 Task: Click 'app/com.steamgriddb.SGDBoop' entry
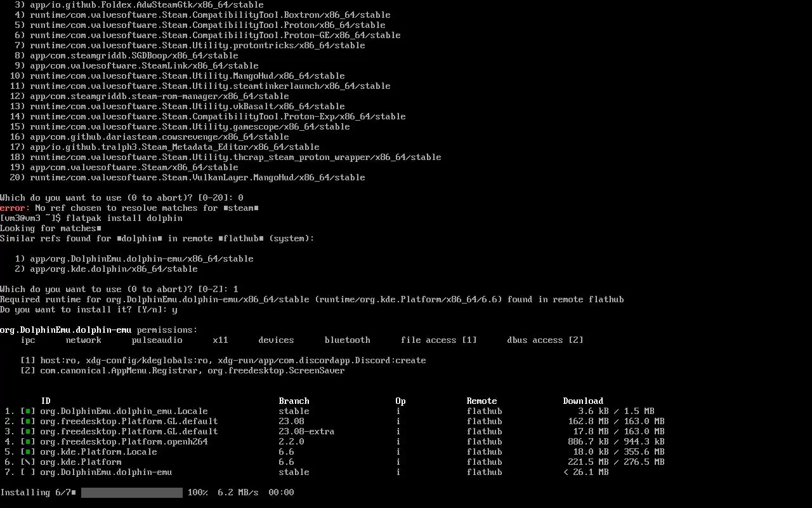click(x=134, y=56)
